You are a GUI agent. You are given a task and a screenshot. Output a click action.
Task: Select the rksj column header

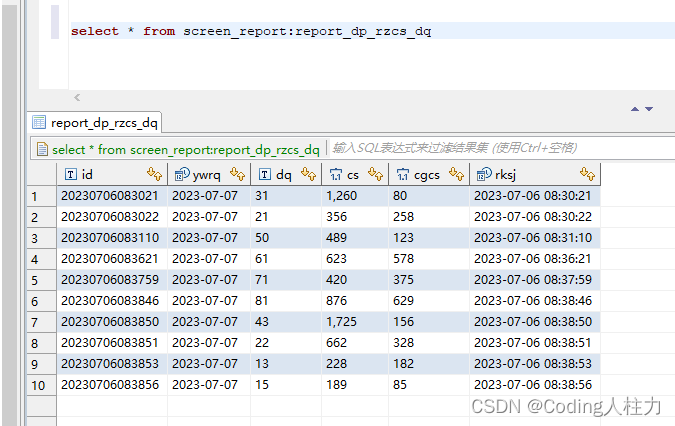pos(535,174)
